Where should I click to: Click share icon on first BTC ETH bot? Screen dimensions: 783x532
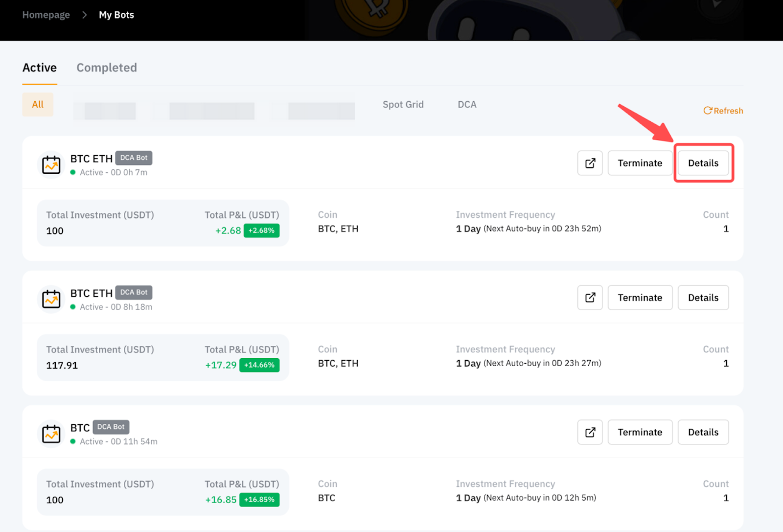point(590,163)
